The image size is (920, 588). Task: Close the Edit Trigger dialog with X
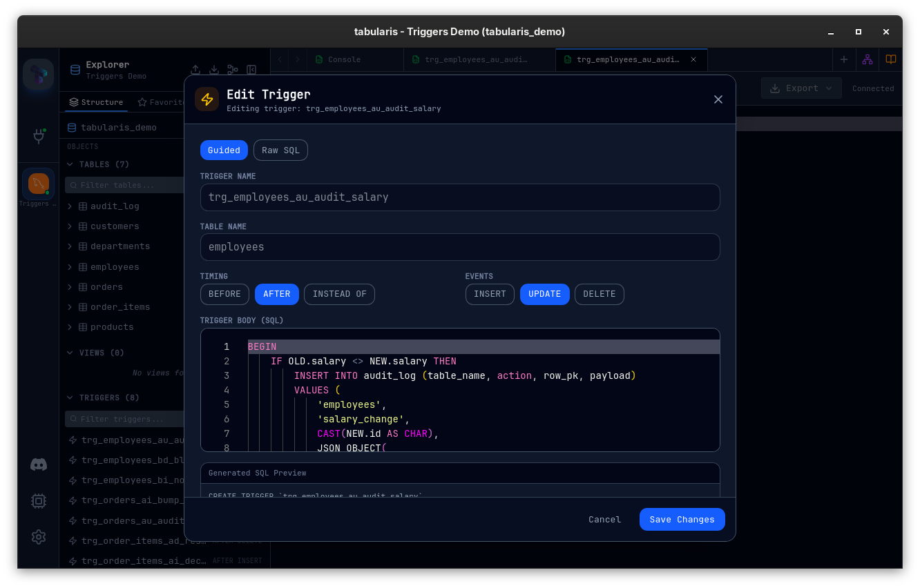tap(718, 99)
